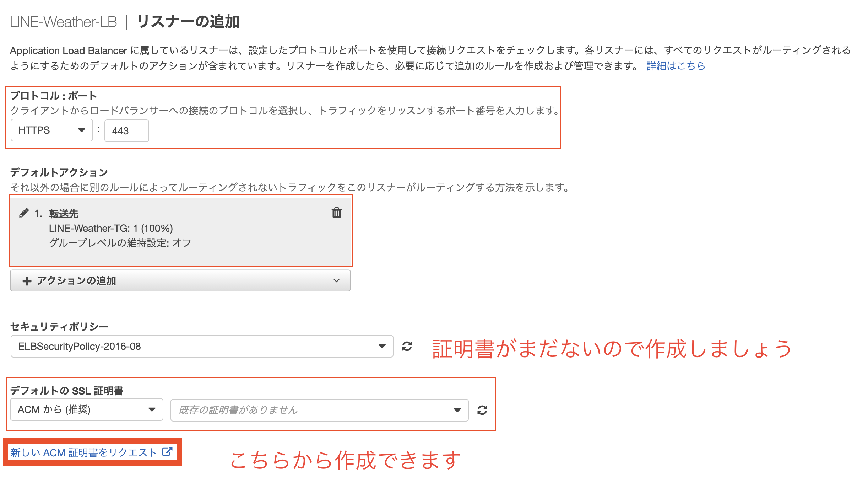868x504 pixels.
Task: Click the dropdown arrow on certificate selector
Action: pos(457,410)
